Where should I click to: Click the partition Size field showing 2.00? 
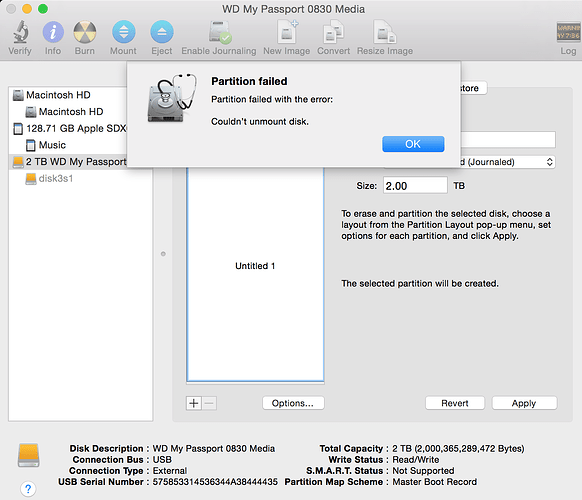pos(415,185)
